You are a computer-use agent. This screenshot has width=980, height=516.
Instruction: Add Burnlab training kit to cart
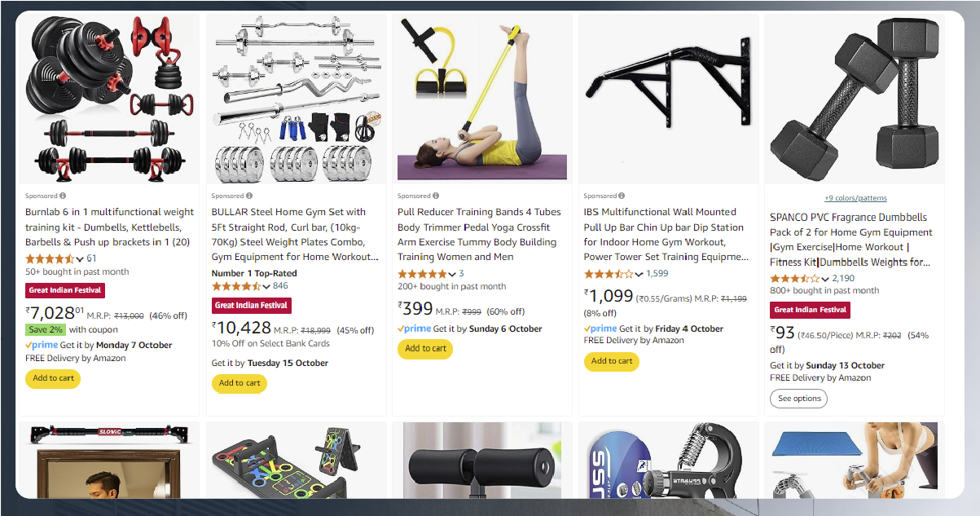pos(53,378)
